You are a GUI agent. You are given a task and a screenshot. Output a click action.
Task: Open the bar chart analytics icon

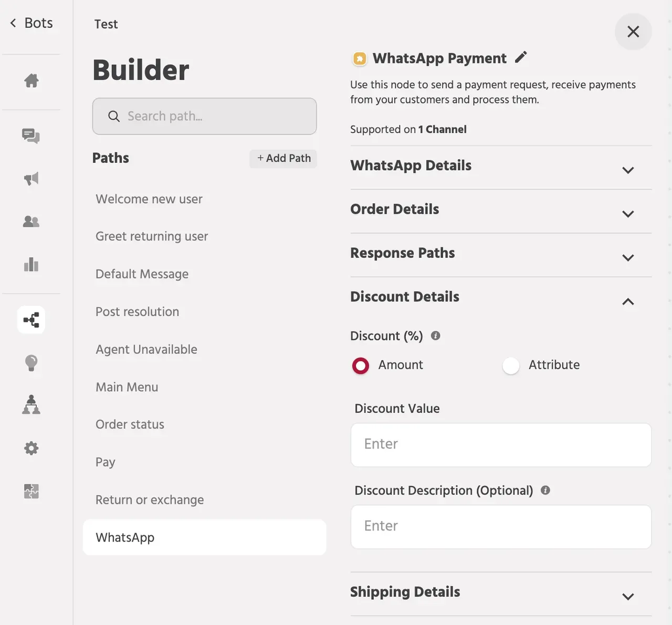[x=31, y=264]
